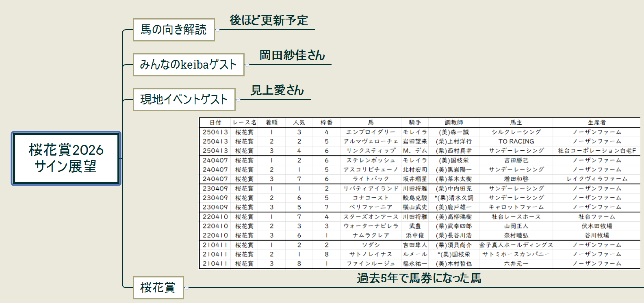The width and height of the screenshot is (644, 303).
Task: Click the みんなのkeibaゲスト topic node
Action: click(x=188, y=65)
